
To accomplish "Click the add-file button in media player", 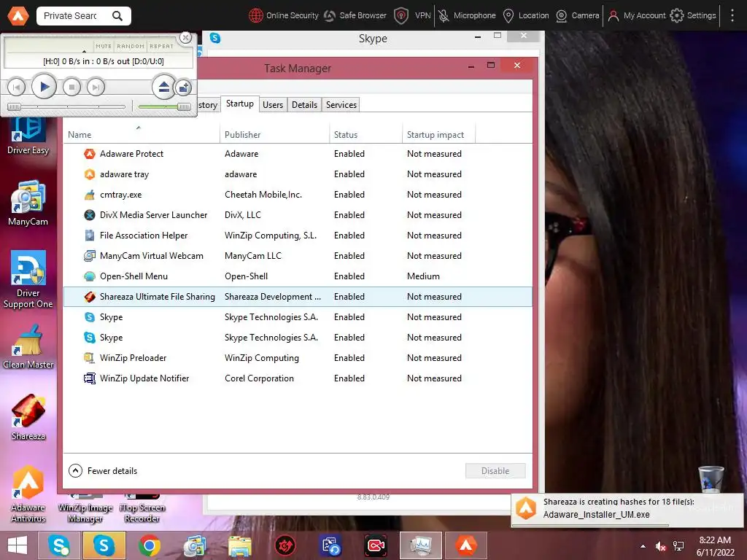I will pyautogui.click(x=184, y=87).
